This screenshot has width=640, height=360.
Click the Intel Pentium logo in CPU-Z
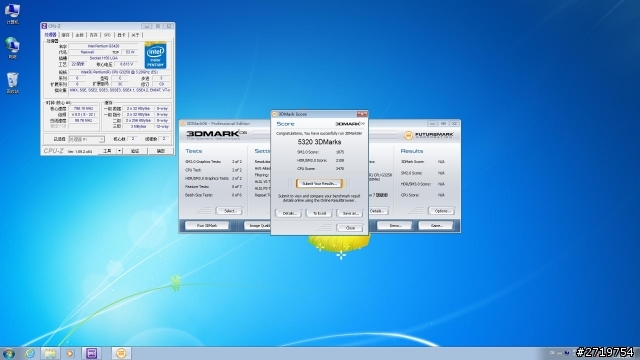pos(155,56)
